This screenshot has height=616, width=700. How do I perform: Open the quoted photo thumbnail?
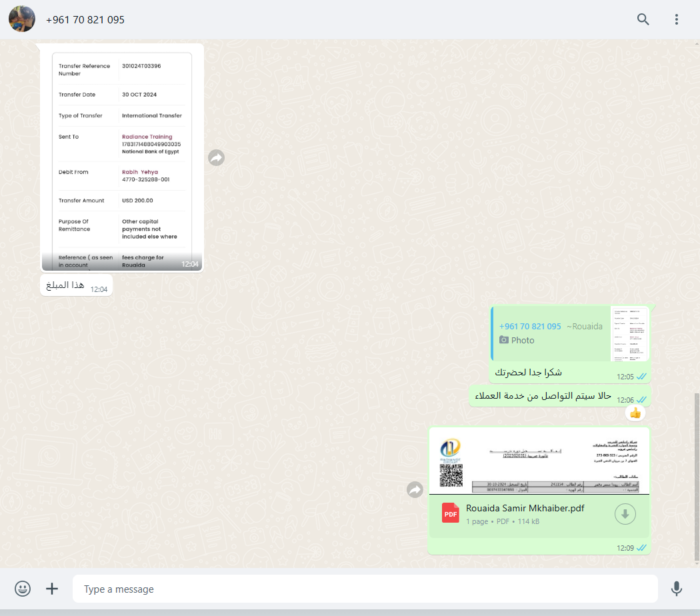(629, 333)
